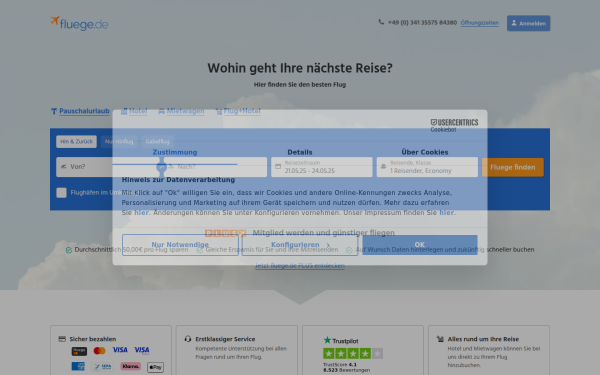This screenshot has width=600, height=375.
Task: Open the Reisende, Klasse selector
Action: 427,167
